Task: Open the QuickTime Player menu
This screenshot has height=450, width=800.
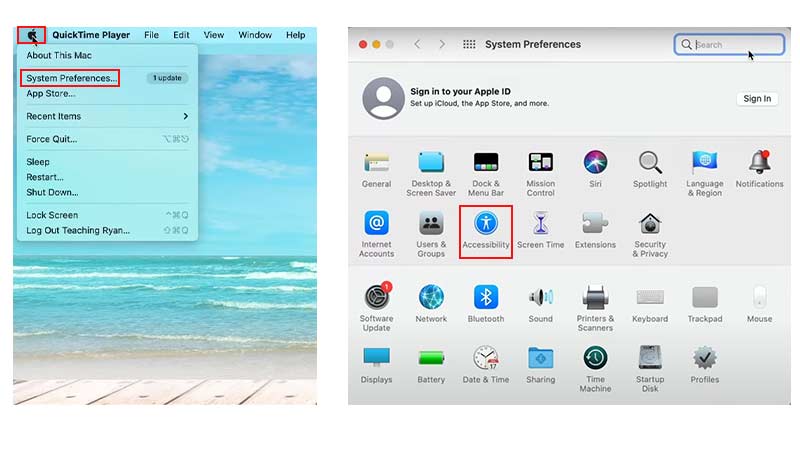Action: pos(91,35)
